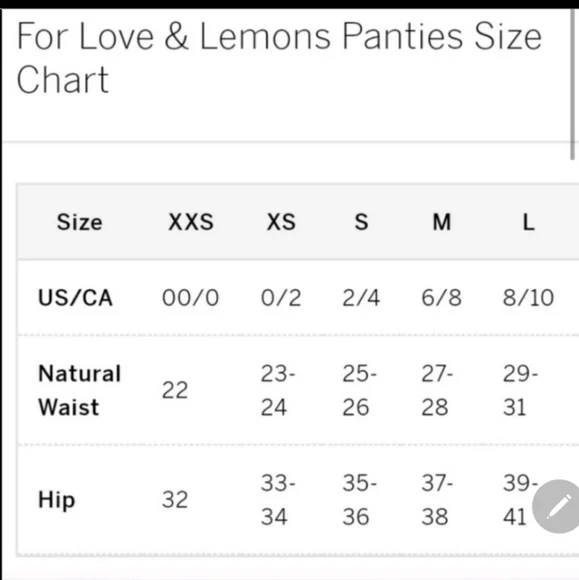Select the L size header
The height and width of the screenshot is (580, 579).
(x=528, y=222)
